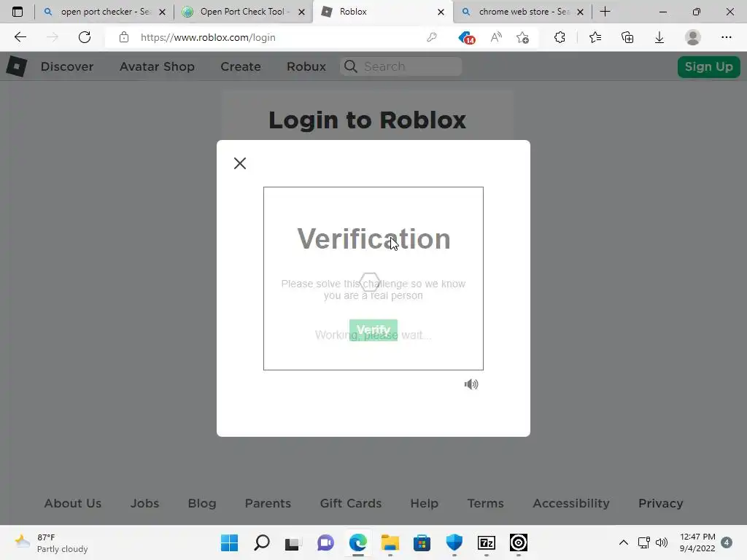Close the Open Port Check Tool tab
The image size is (747, 560).
[301, 12]
